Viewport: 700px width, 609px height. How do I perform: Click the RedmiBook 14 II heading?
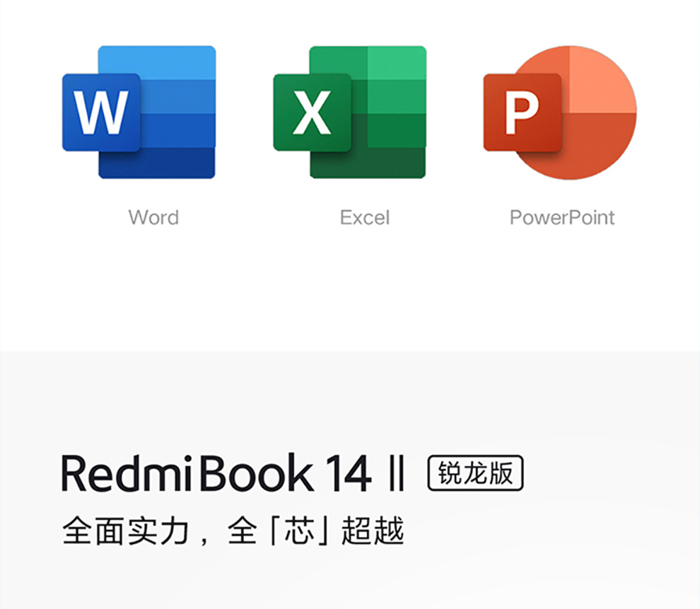coord(232,472)
